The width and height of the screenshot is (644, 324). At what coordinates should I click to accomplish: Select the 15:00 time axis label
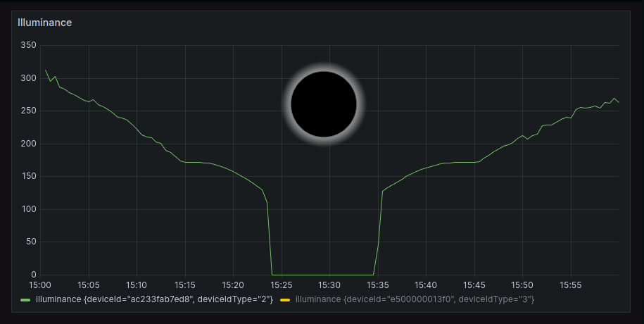(x=39, y=285)
